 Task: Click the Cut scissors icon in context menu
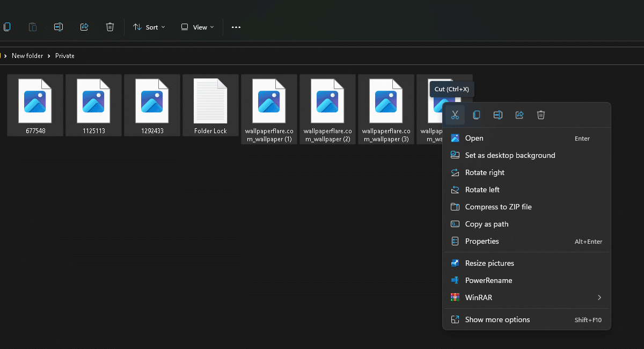455,115
